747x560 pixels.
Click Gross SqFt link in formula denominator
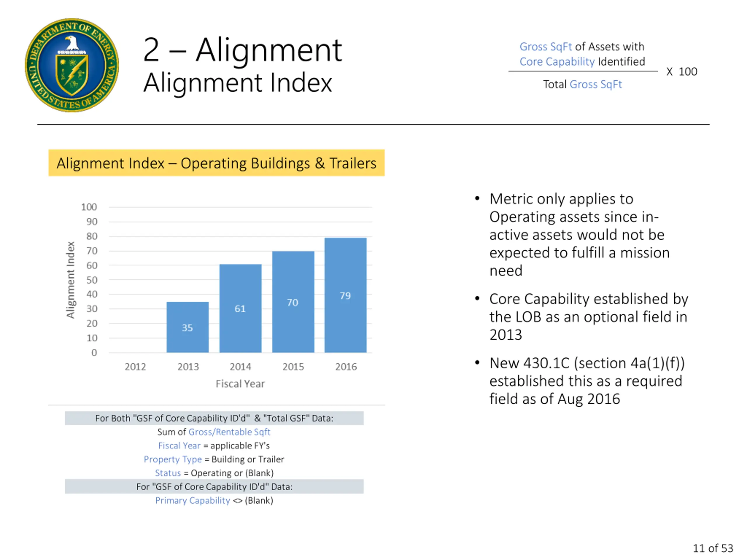click(596, 84)
